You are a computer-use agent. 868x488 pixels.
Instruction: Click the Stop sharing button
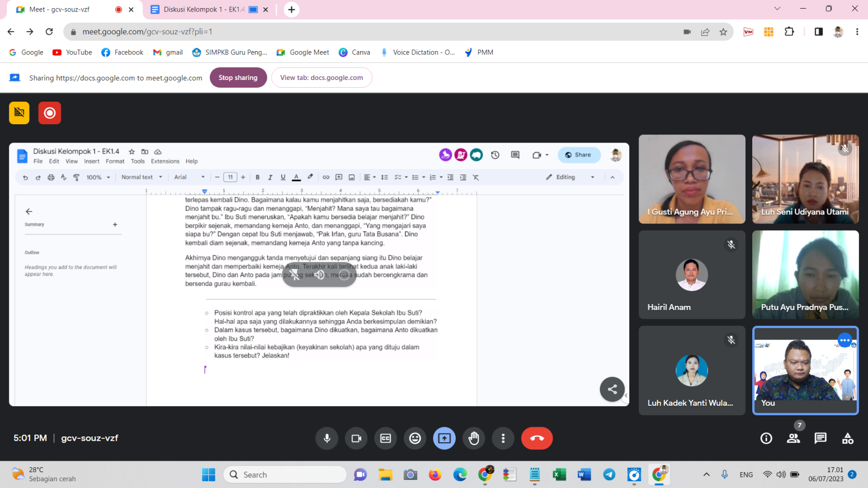[238, 78]
